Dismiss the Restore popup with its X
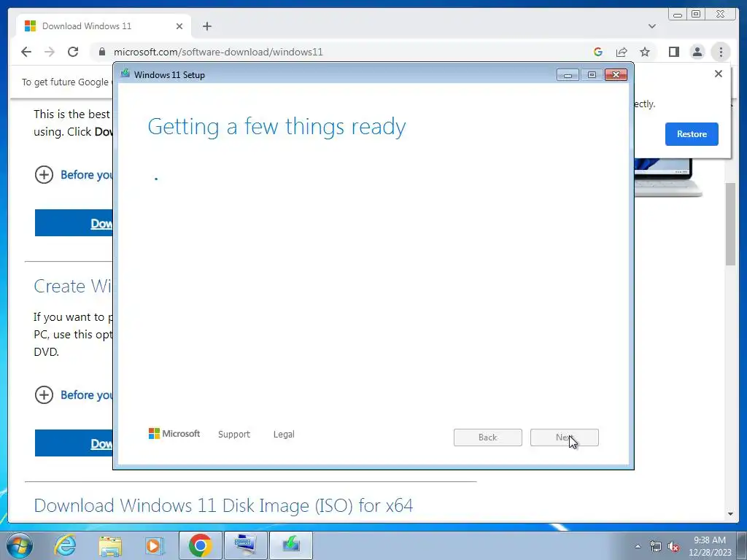747x560 pixels. point(719,74)
